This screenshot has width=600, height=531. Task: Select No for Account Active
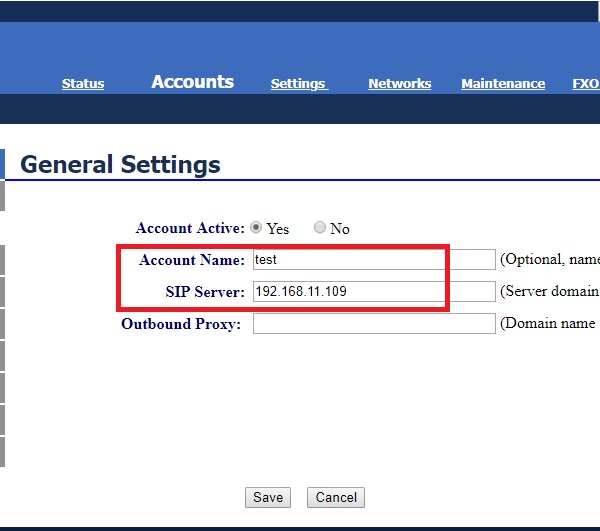coord(320,227)
